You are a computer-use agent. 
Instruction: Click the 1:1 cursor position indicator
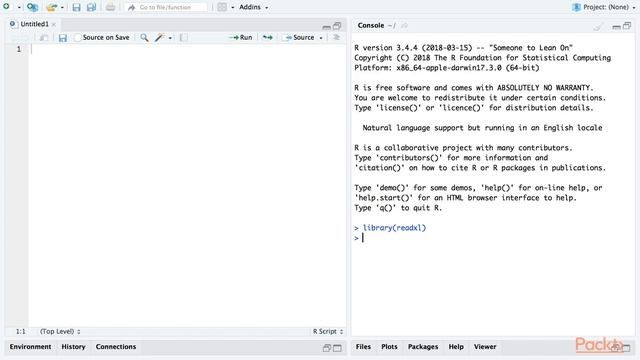click(20, 331)
